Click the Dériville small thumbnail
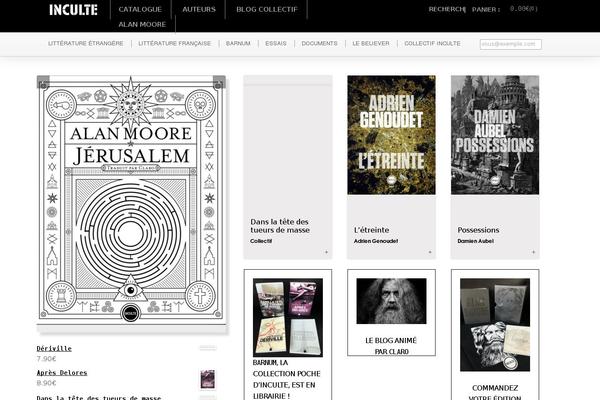 [x=208, y=348]
